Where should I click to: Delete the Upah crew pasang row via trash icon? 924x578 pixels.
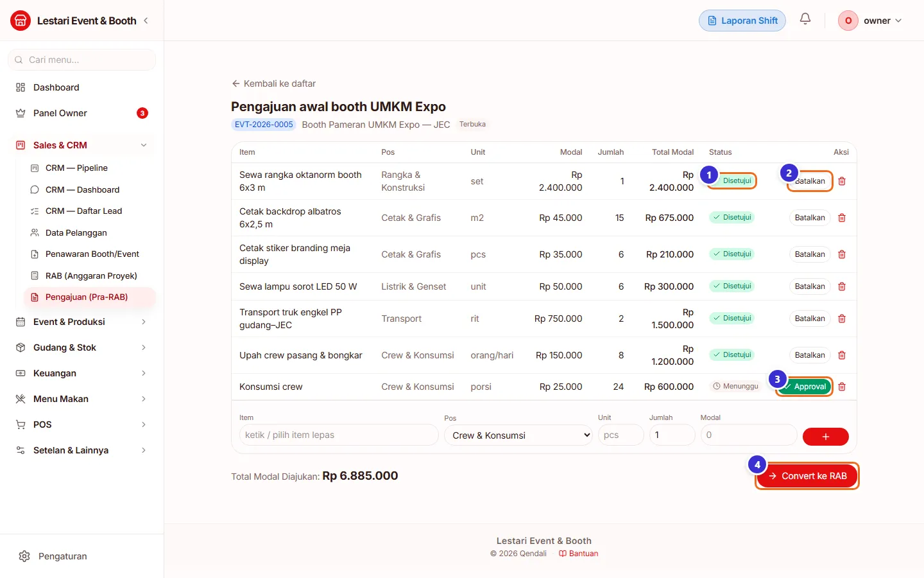pyautogui.click(x=842, y=355)
